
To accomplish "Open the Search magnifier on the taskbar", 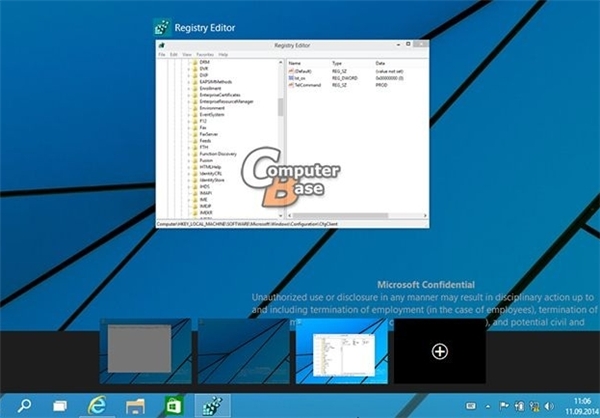I will (x=24, y=405).
